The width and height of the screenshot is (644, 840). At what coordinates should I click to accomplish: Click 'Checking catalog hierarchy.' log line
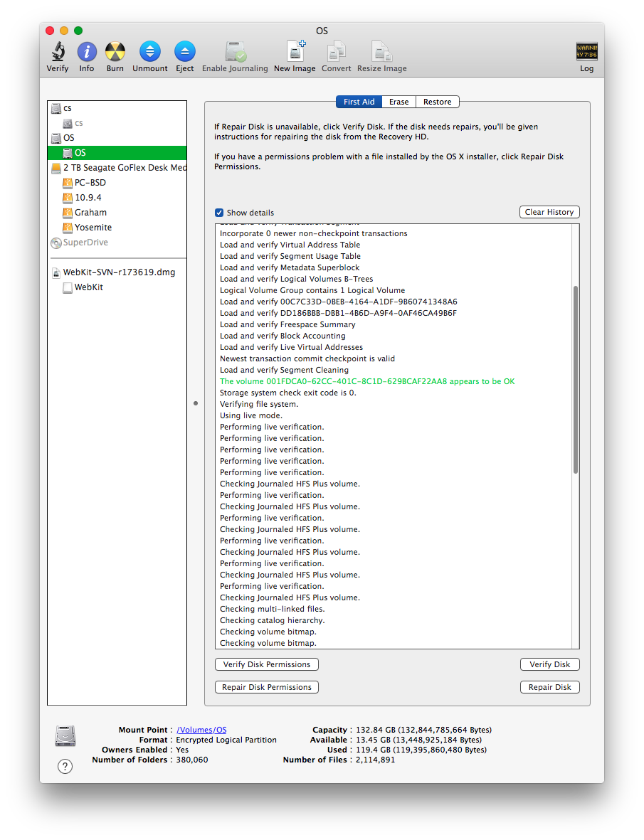point(272,620)
